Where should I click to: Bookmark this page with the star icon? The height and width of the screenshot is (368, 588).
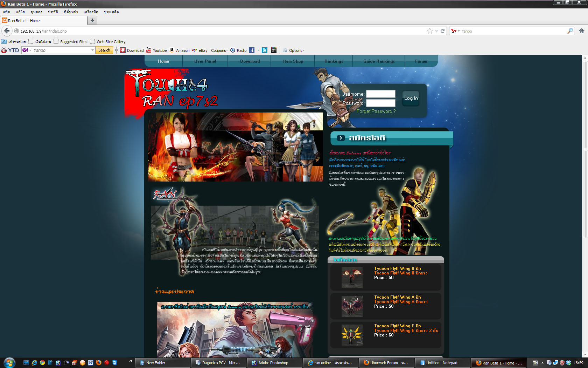click(x=430, y=31)
